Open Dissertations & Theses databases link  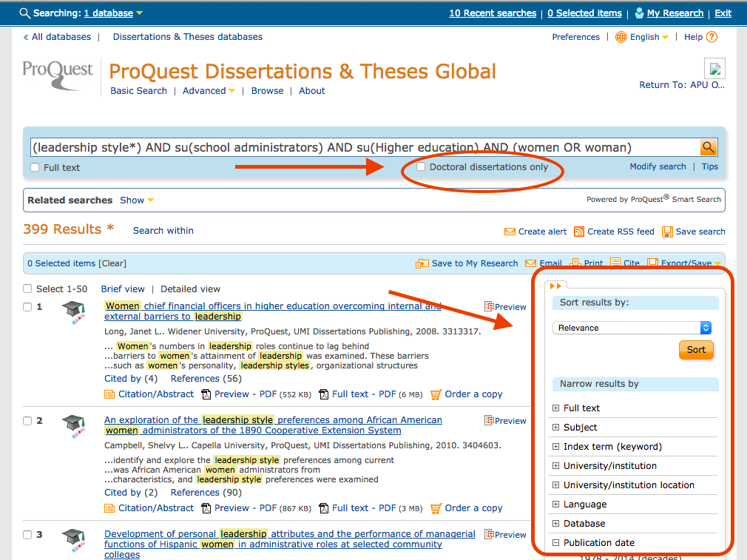click(188, 37)
